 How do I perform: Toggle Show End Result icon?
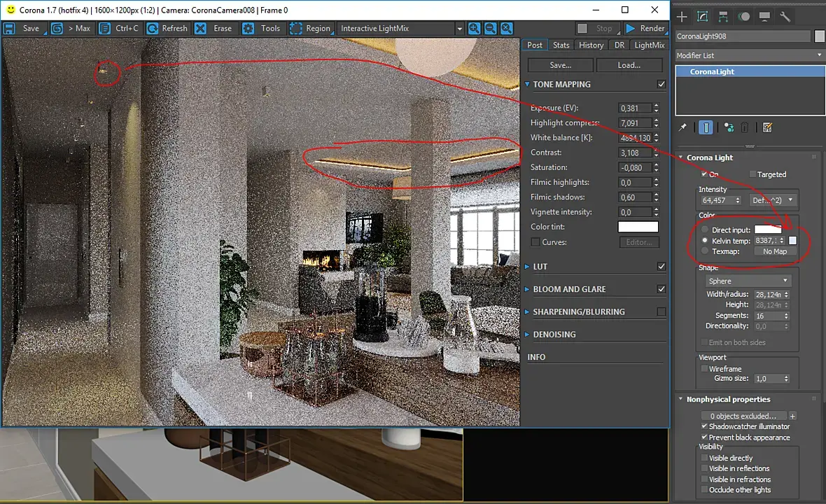coord(706,127)
